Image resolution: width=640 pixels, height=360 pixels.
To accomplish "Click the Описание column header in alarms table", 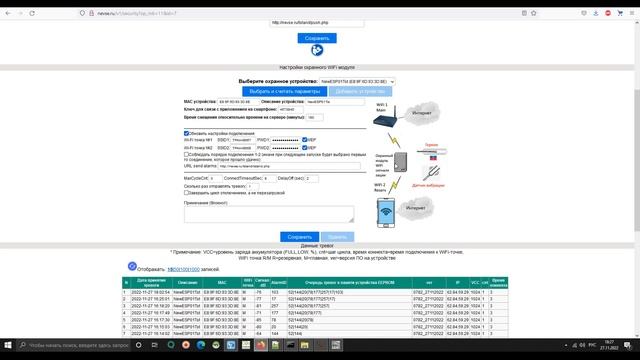I will click(187, 282).
